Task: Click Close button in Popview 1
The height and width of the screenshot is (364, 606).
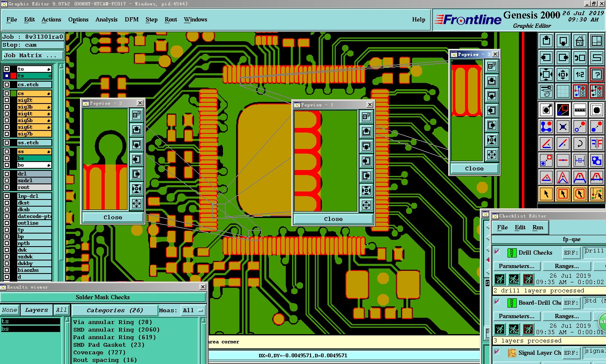Action: 333,219
